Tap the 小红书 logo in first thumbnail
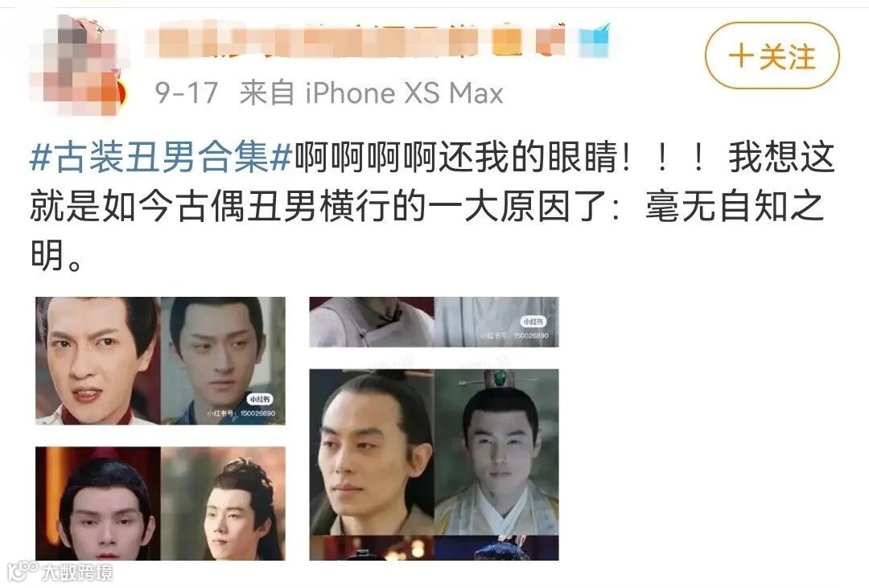This screenshot has height=588, width=869. (x=259, y=399)
